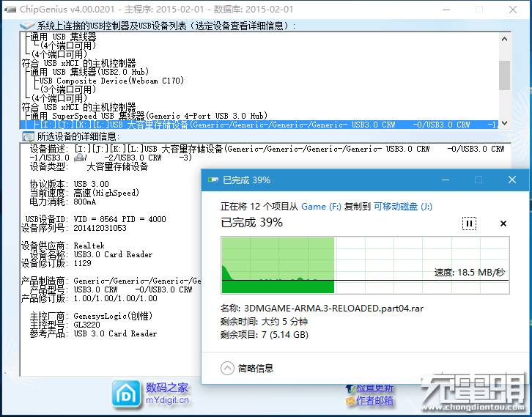Click the magnifier icon beside 所选设备的详细信息
The height and width of the screenshot is (417, 532).
tap(28, 136)
